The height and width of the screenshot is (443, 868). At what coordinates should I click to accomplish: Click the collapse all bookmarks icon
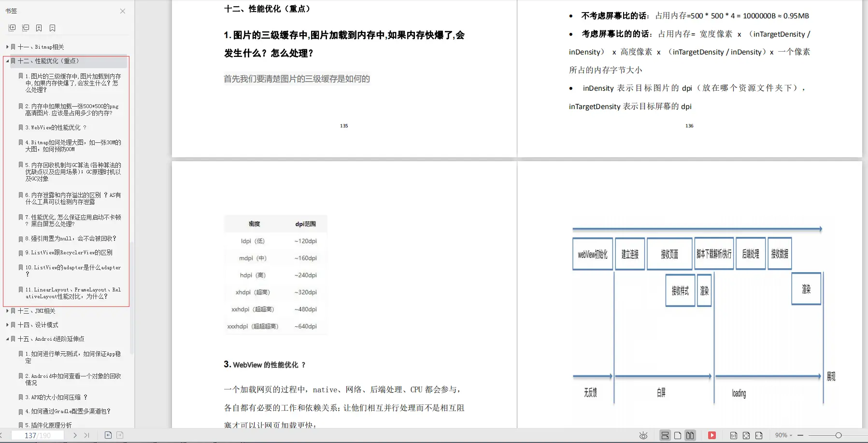point(26,28)
